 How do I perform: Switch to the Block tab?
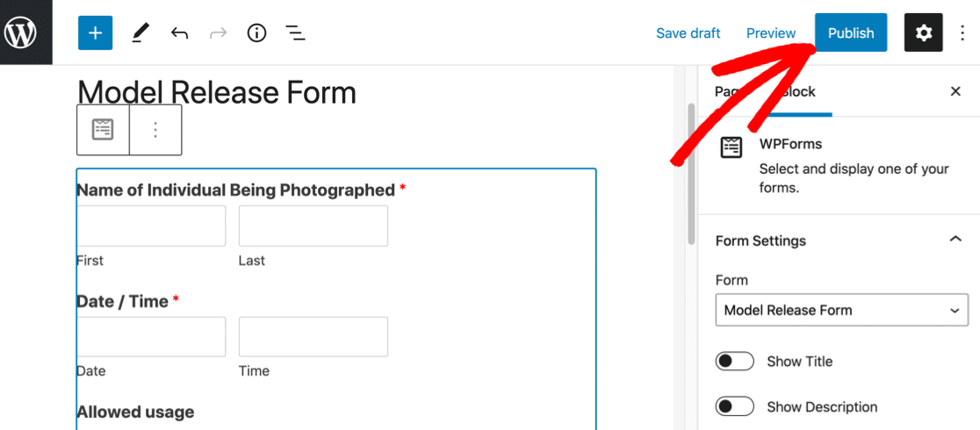[797, 91]
